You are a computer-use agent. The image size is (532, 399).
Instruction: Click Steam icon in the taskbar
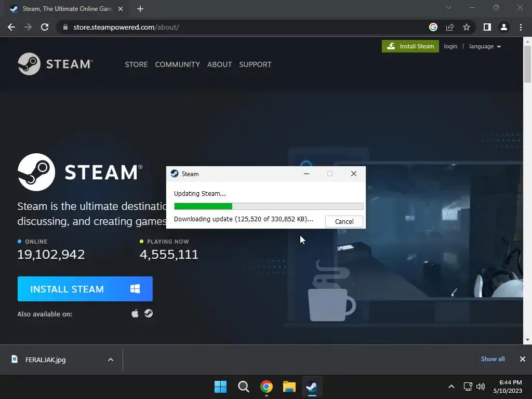click(312, 387)
